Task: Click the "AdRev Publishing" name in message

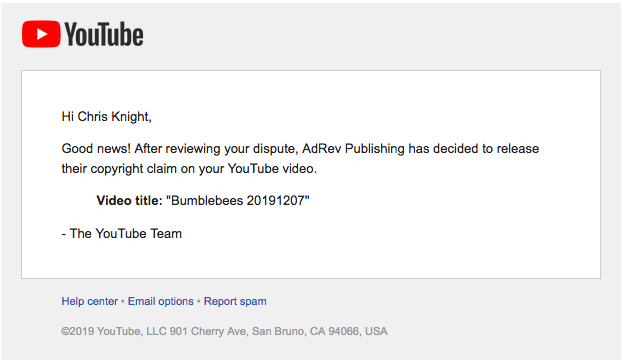Action: click(353, 149)
